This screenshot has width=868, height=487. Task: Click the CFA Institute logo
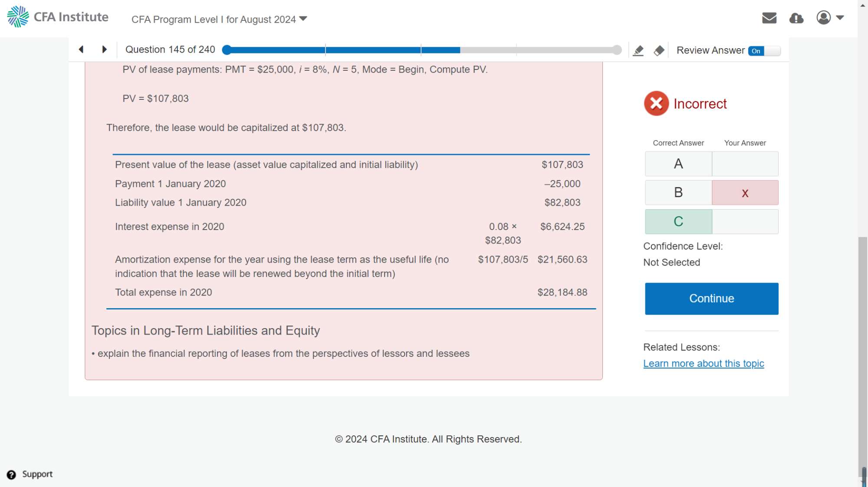[58, 17]
